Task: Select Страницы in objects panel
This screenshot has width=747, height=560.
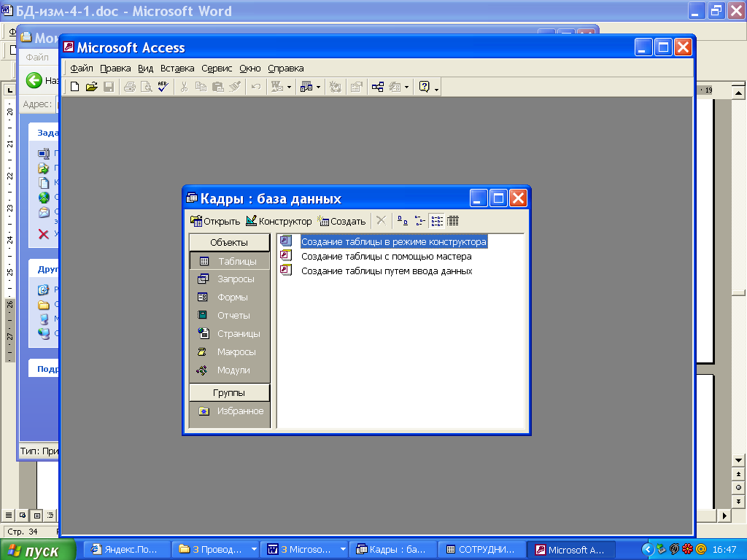Action: (x=230, y=334)
